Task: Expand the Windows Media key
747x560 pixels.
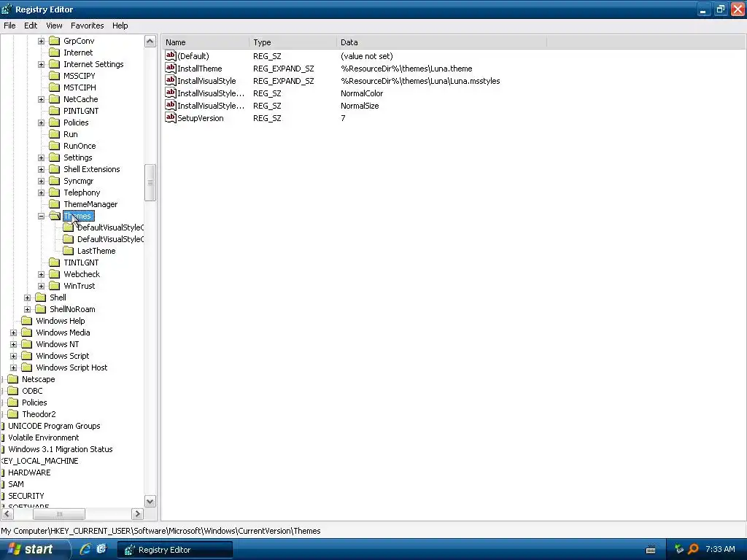Action: click(13, 332)
